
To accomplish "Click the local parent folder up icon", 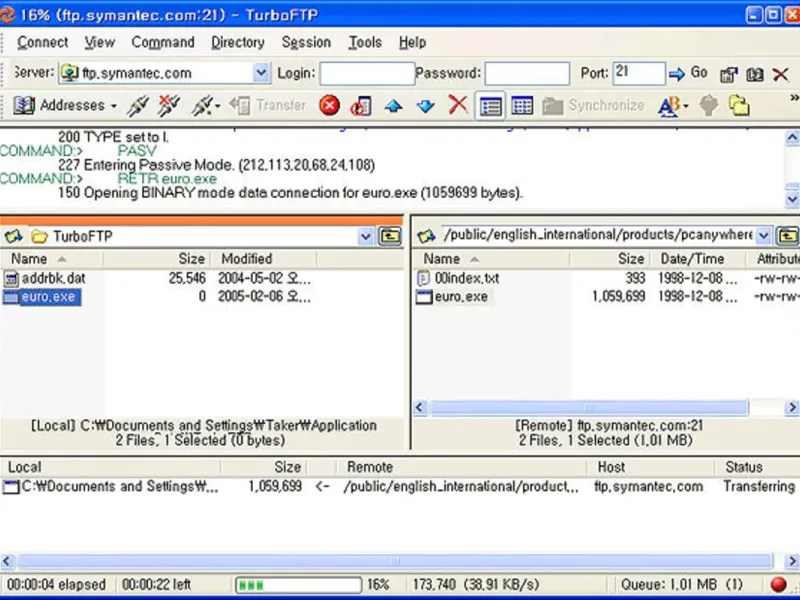I will pyautogui.click(x=390, y=236).
